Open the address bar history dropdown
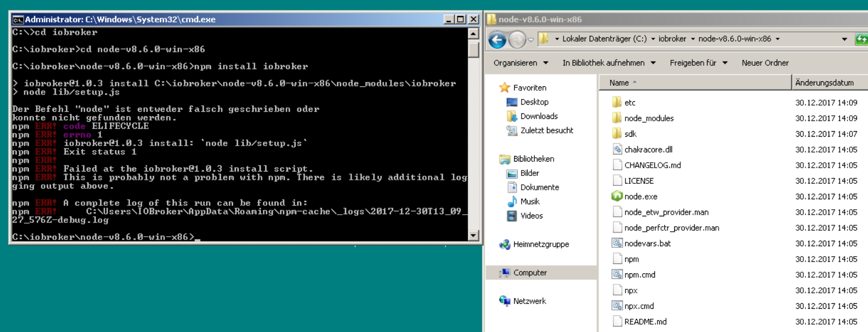The width and height of the screenshot is (868, 332). coord(844,39)
